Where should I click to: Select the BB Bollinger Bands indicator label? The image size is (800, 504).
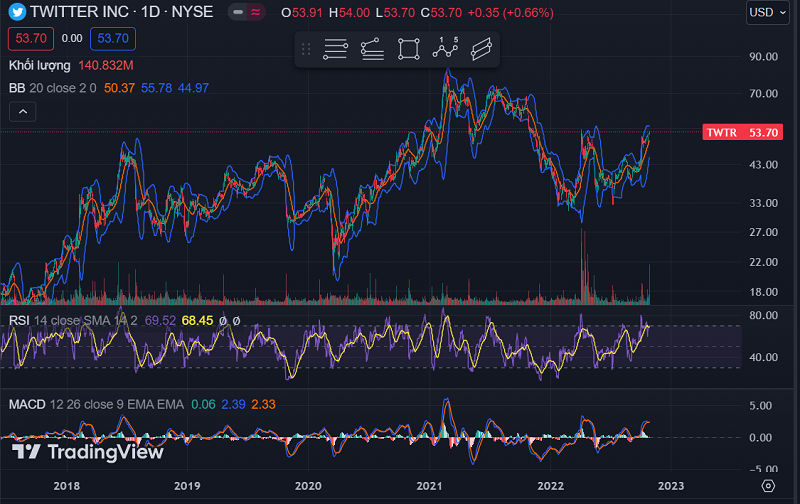pyautogui.click(x=17, y=88)
